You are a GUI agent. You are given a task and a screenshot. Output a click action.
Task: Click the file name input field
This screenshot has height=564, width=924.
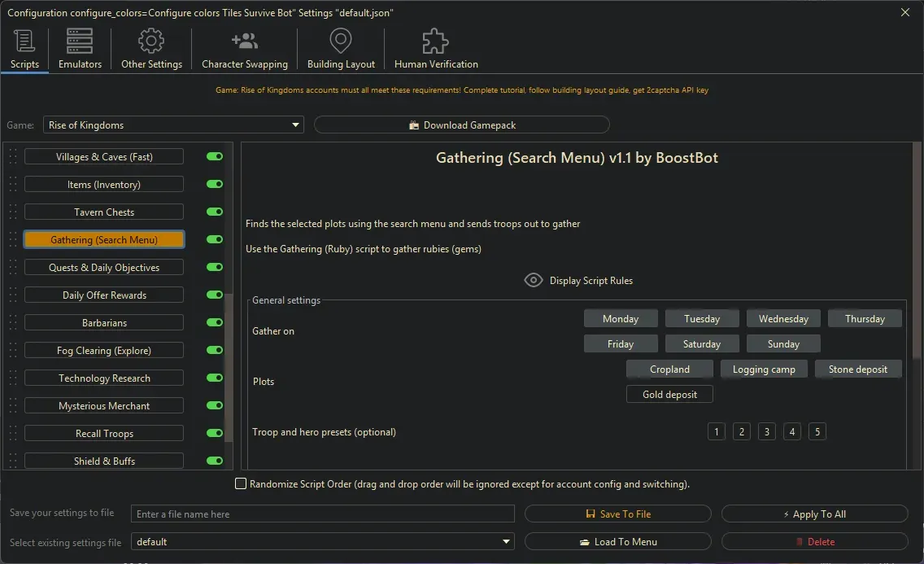pyautogui.click(x=322, y=514)
